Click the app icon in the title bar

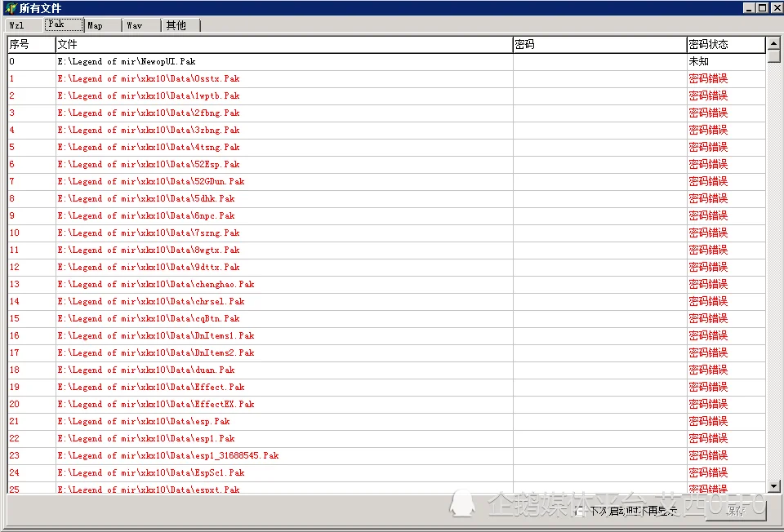[10, 8]
